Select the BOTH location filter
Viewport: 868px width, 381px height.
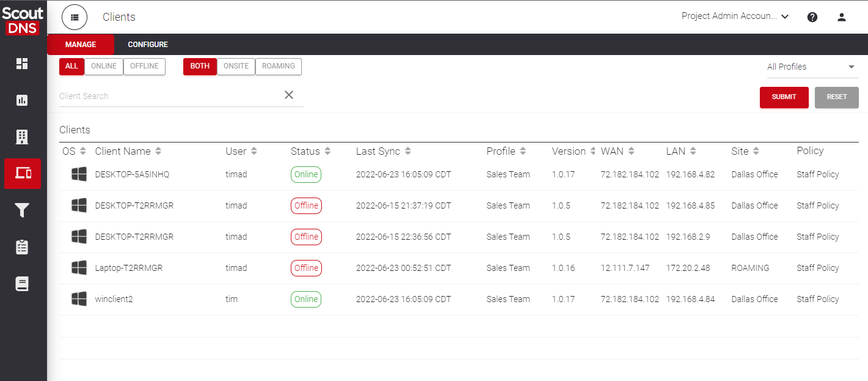(x=200, y=66)
